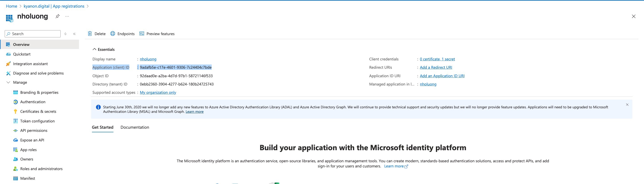Click the Owners people icon
Screen dimensions: 644x184
pyautogui.click(x=15, y=159)
